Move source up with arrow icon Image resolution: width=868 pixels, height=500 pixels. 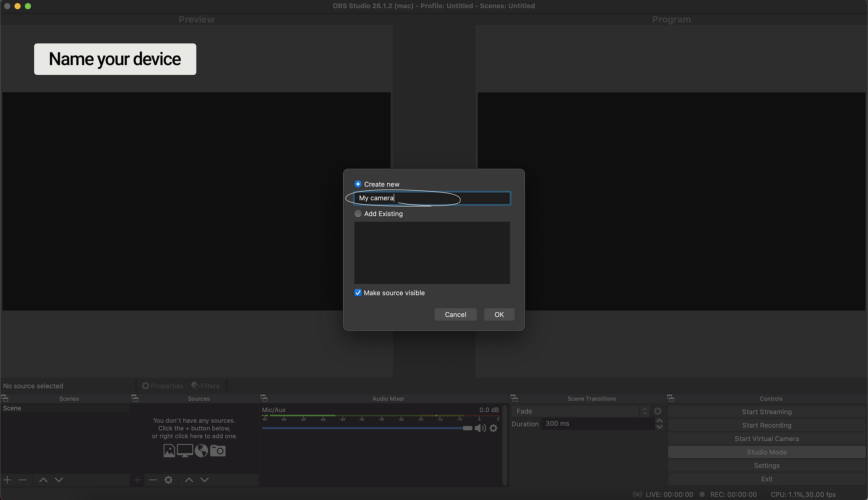pyautogui.click(x=189, y=480)
